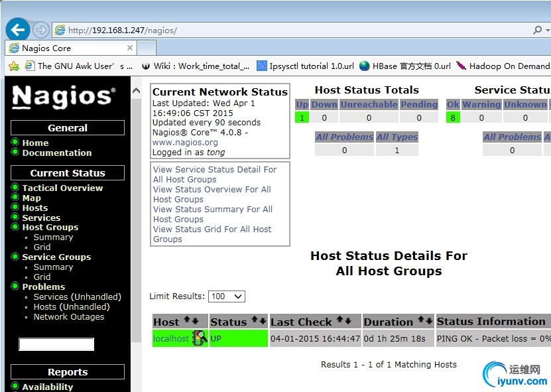Open Grid under Service Groups
Screen dimensions: 551x392
pos(42,277)
